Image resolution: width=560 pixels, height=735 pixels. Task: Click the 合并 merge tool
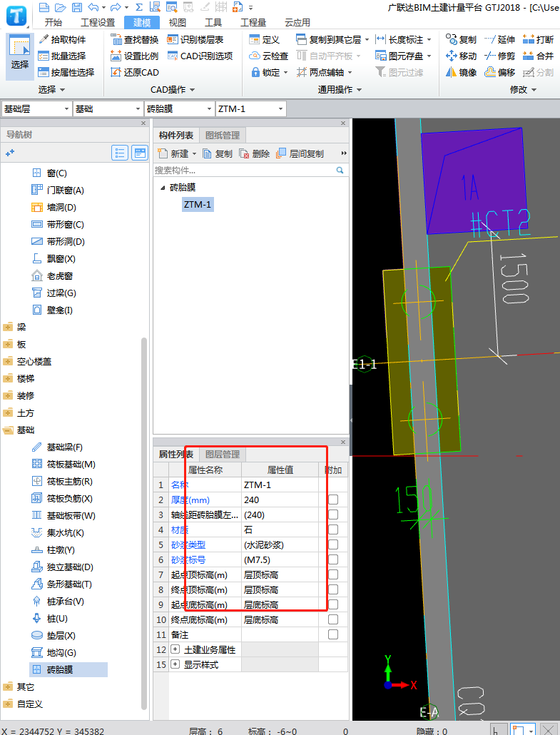click(538, 56)
